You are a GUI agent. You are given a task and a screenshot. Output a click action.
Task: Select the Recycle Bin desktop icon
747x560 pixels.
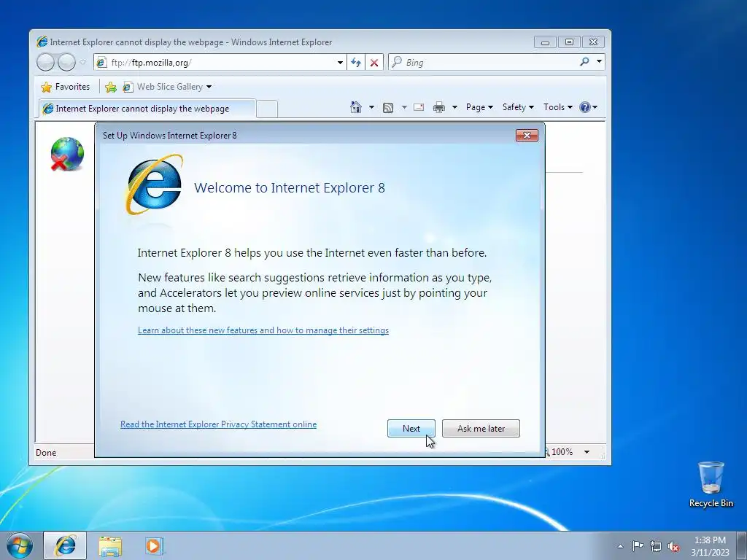(x=711, y=484)
